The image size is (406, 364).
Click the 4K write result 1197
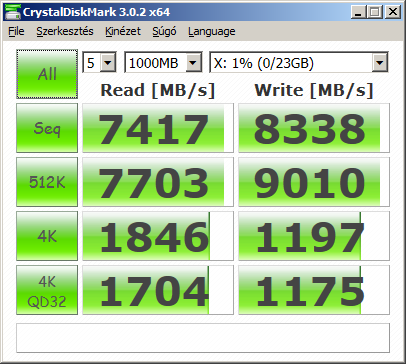(x=314, y=236)
